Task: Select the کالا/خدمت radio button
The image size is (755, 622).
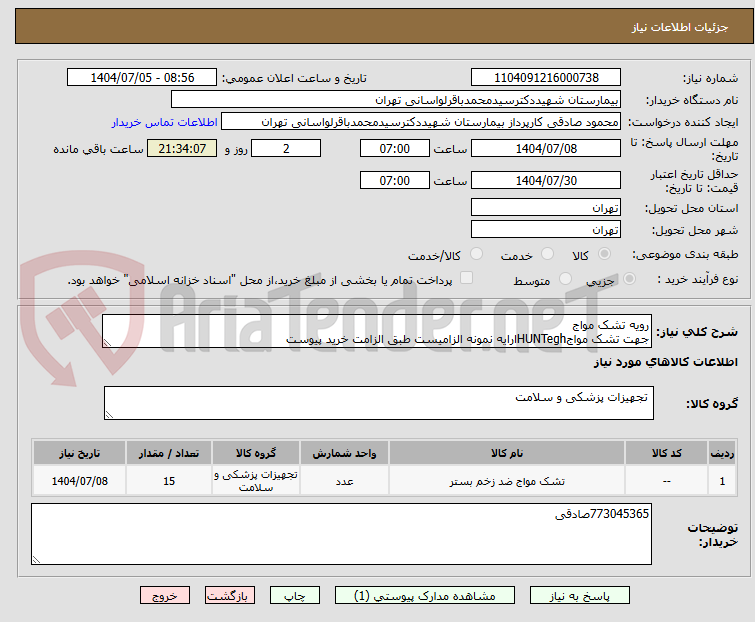Action: point(476,254)
